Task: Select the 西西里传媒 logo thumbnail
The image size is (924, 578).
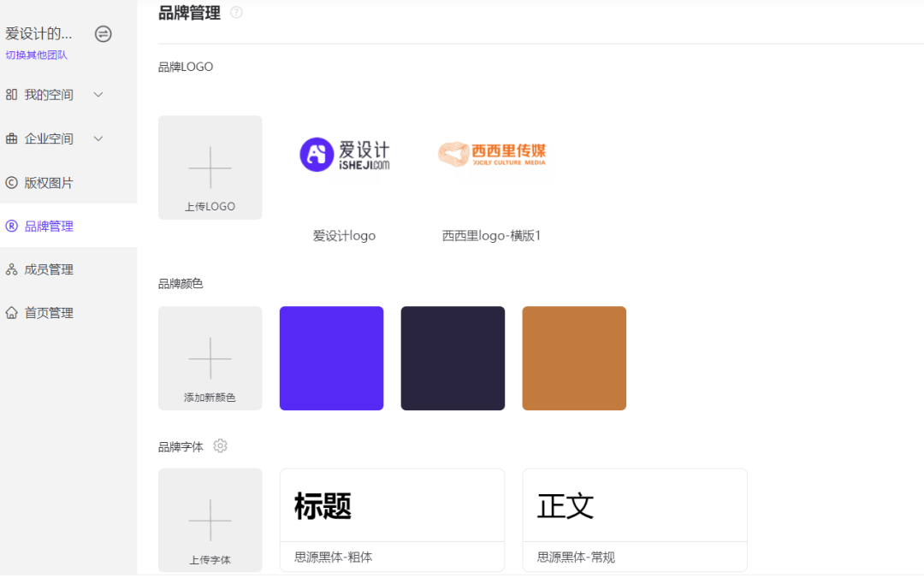Action: point(492,154)
